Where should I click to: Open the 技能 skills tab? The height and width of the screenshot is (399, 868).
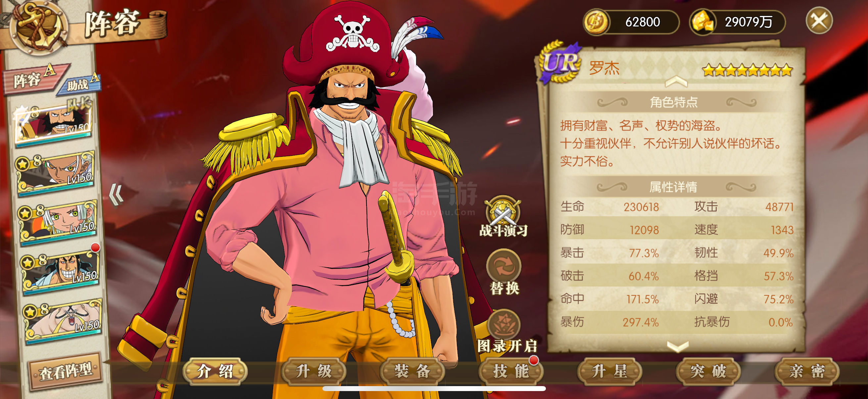pos(511,372)
